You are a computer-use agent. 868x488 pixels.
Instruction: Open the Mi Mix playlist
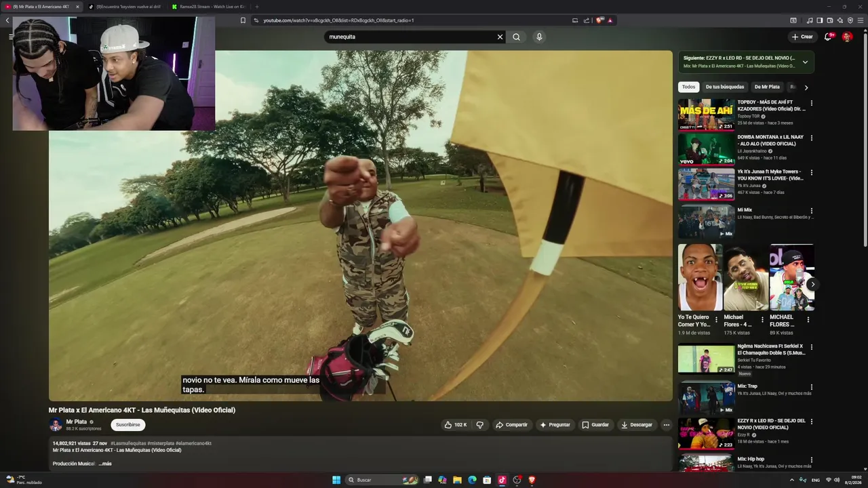[706, 222]
